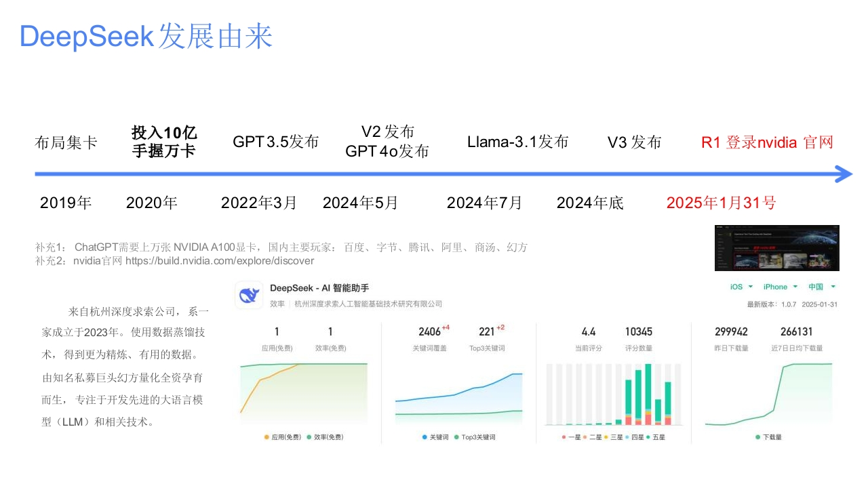Click the 2022年3月 date on timeline
This screenshot has width=868, height=488.
point(259,203)
